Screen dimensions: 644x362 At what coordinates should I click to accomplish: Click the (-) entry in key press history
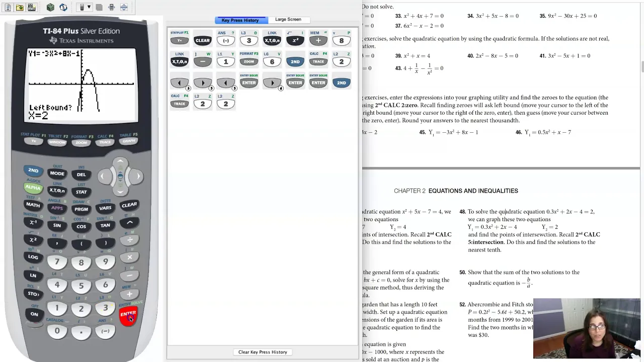[x=225, y=41]
